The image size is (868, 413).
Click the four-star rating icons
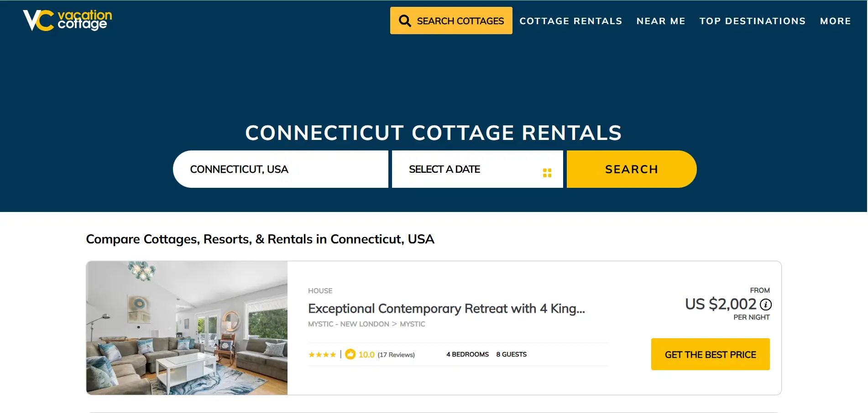322,355
